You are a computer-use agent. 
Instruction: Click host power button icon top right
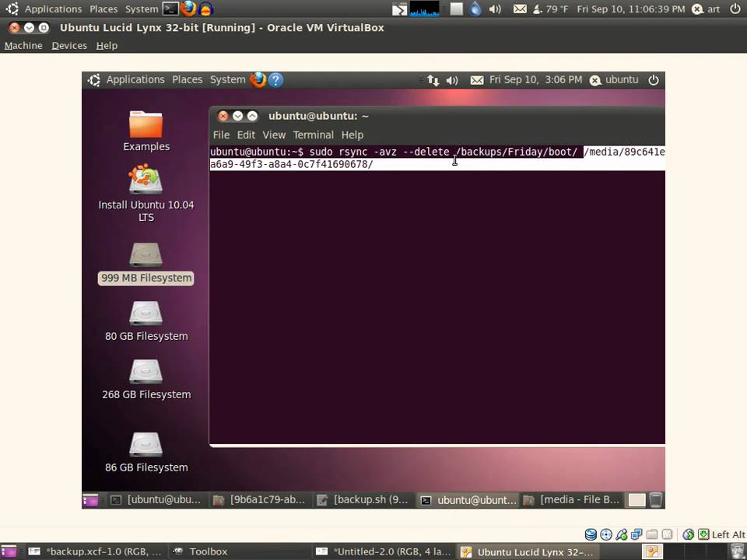pyautogui.click(x=735, y=9)
